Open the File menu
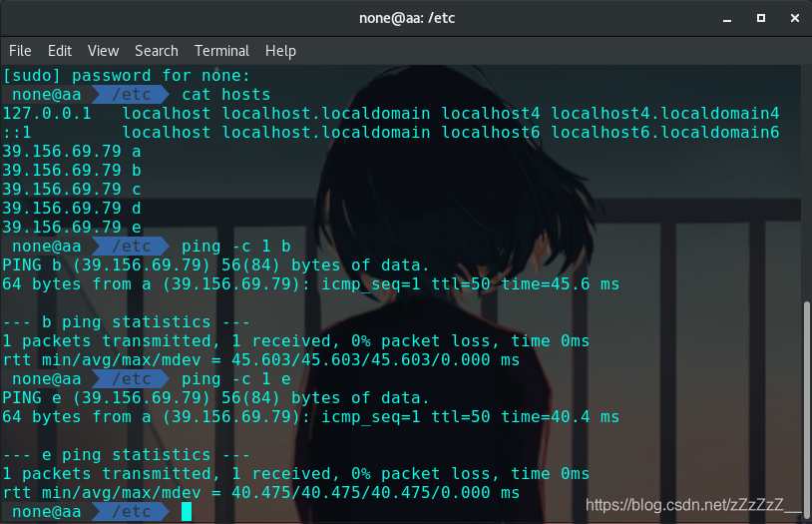The width and height of the screenshot is (812, 524). pos(20,51)
